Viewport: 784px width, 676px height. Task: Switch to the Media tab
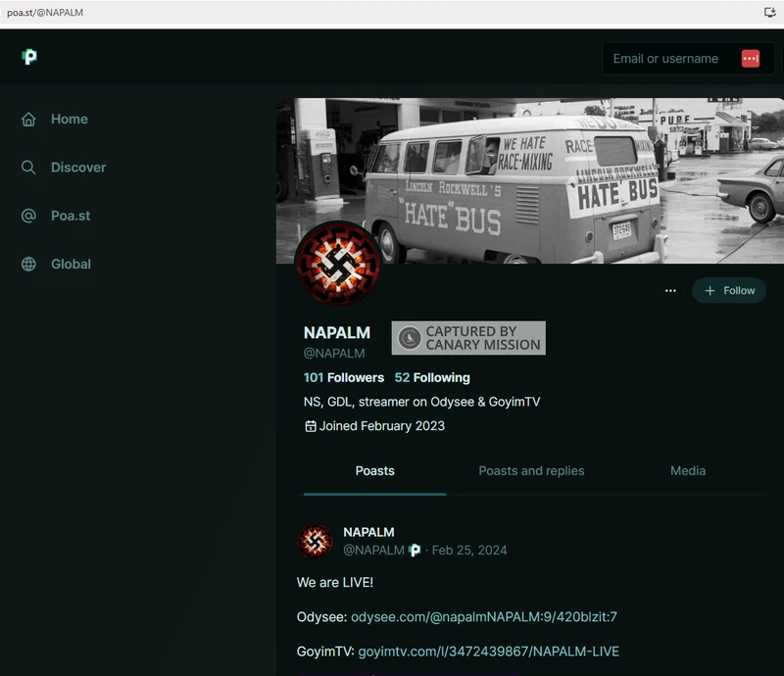(688, 471)
